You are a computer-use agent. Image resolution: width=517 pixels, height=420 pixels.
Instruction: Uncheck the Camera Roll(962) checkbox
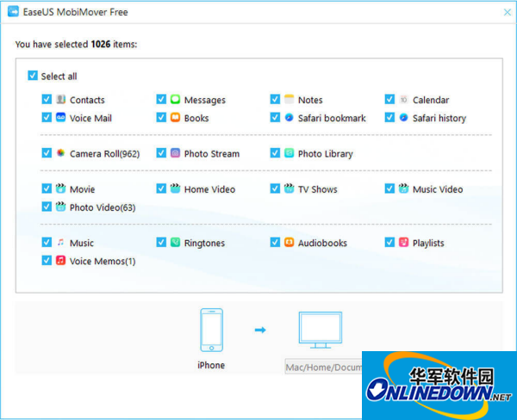click(x=47, y=153)
